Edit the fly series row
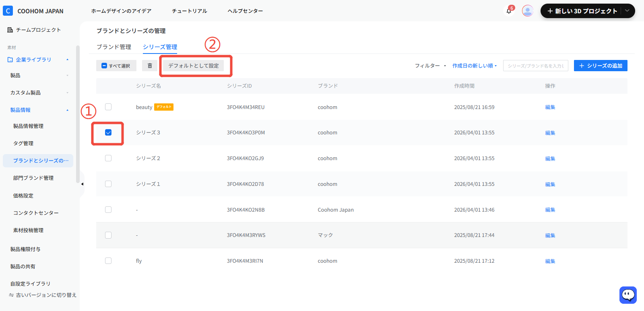644x311 pixels. (550, 261)
